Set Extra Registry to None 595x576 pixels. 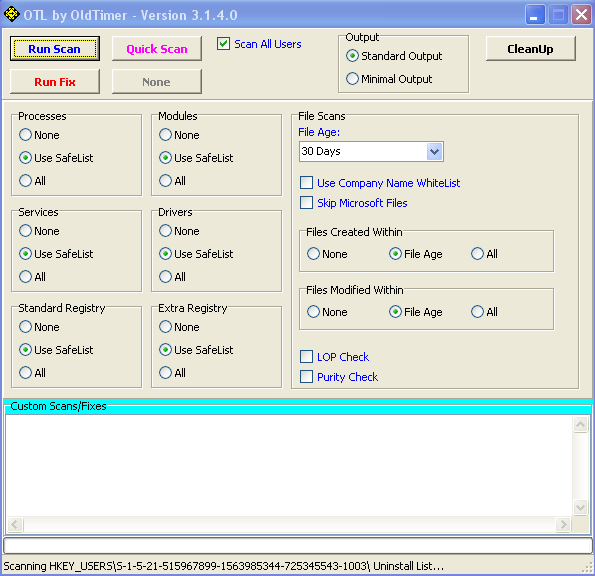click(165, 327)
